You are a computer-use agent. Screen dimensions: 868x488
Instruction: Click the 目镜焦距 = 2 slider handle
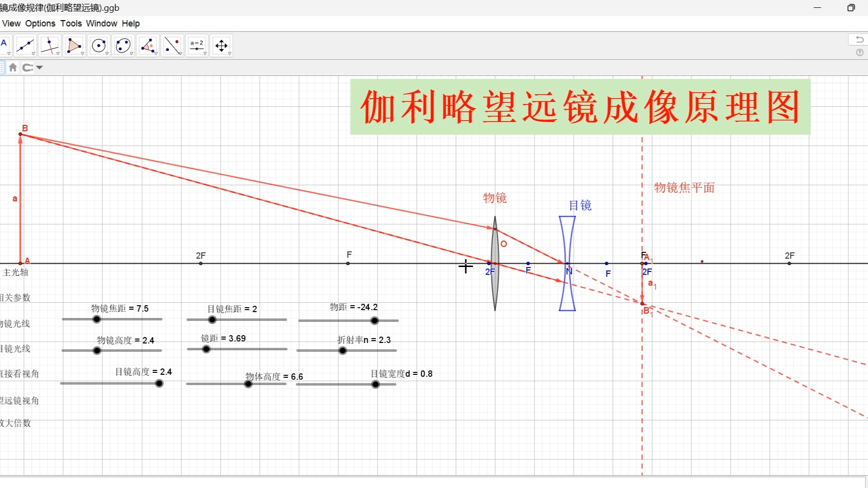pyautogui.click(x=212, y=320)
